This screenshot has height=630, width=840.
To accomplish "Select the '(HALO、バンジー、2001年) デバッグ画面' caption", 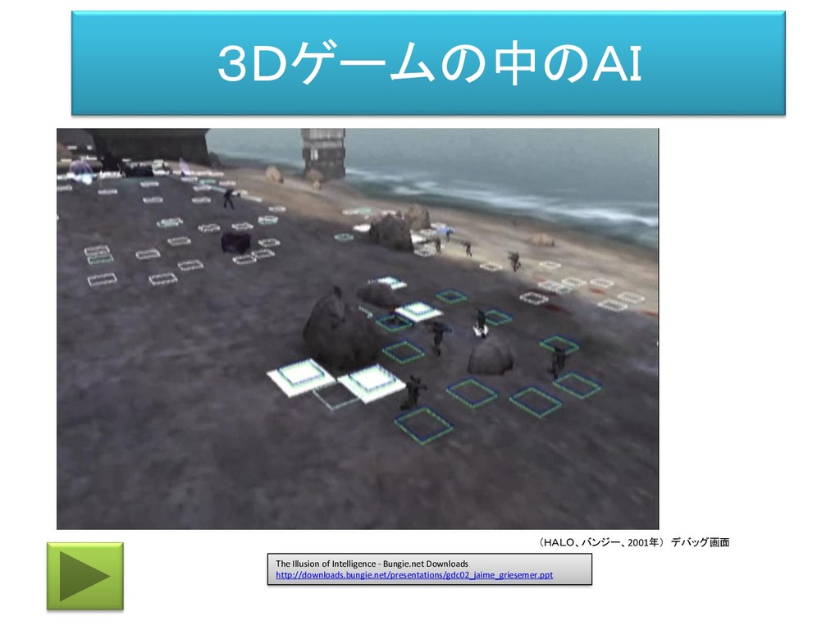I will (634, 542).
